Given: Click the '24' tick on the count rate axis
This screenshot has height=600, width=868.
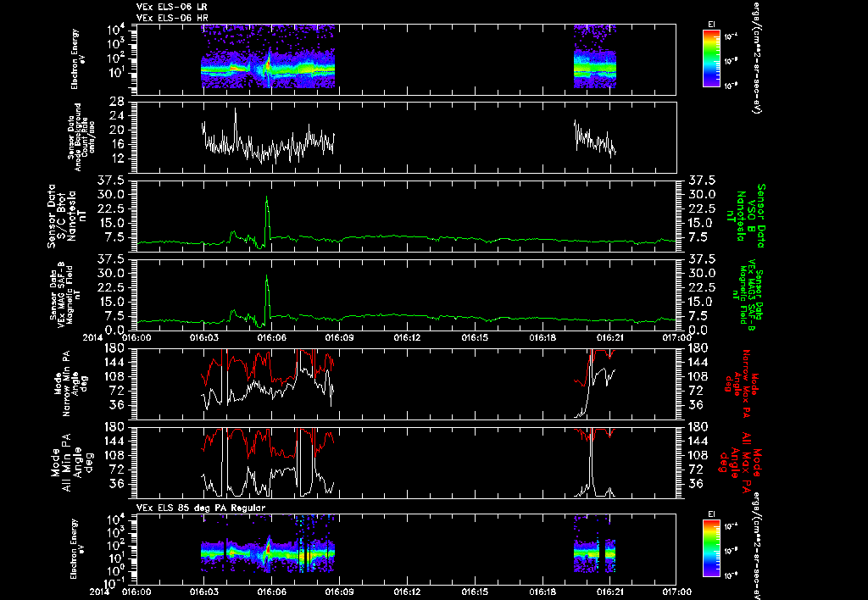Looking at the screenshot, I should (x=116, y=116).
